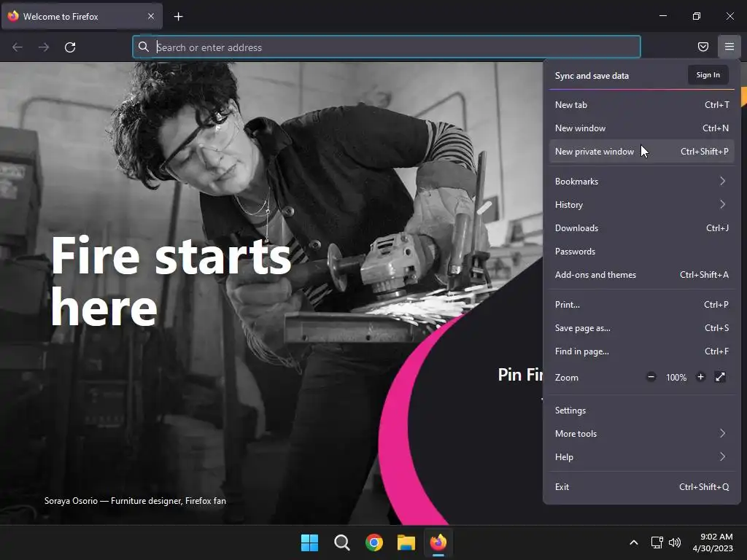Go back one page arrow
Image resolution: width=747 pixels, height=560 pixels.
(x=18, y=47)
